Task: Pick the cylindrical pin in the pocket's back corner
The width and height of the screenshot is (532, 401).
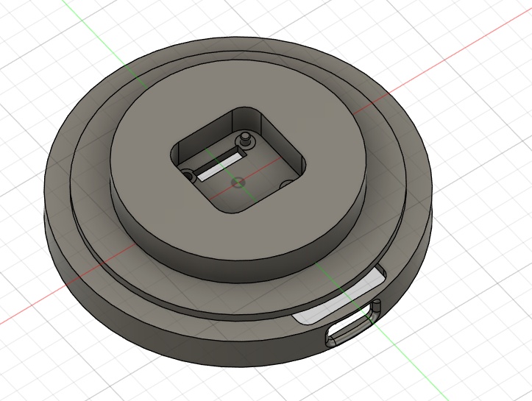Action: tap(244, 138)
